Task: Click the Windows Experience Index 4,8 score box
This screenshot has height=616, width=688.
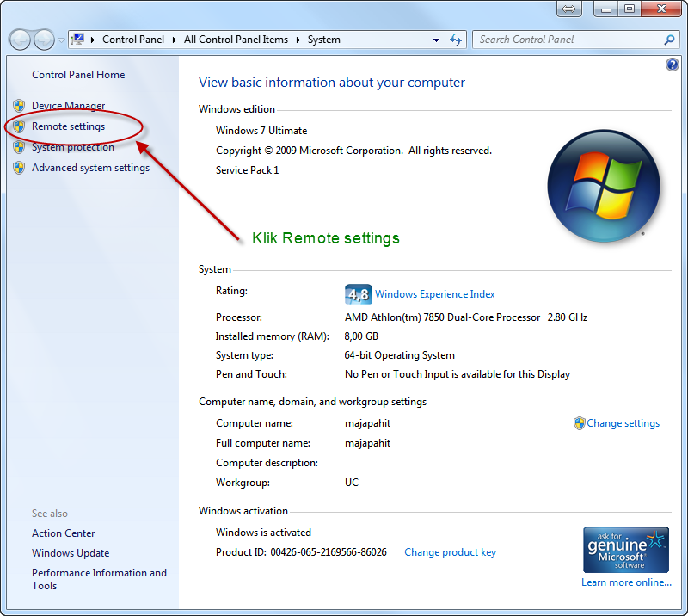Action: click(x=358, y=293)
